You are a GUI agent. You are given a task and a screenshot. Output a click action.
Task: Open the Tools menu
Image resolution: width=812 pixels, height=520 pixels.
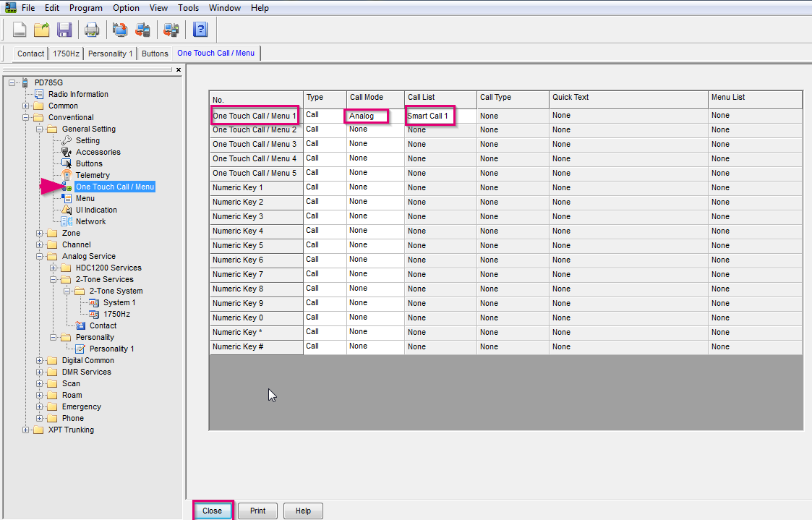tap(188, 8)
